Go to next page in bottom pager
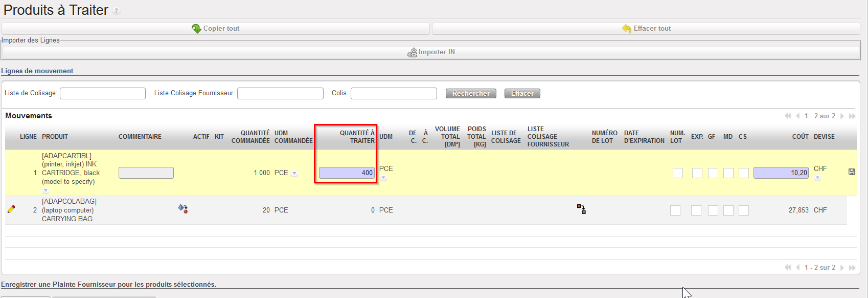 point(842,268)
